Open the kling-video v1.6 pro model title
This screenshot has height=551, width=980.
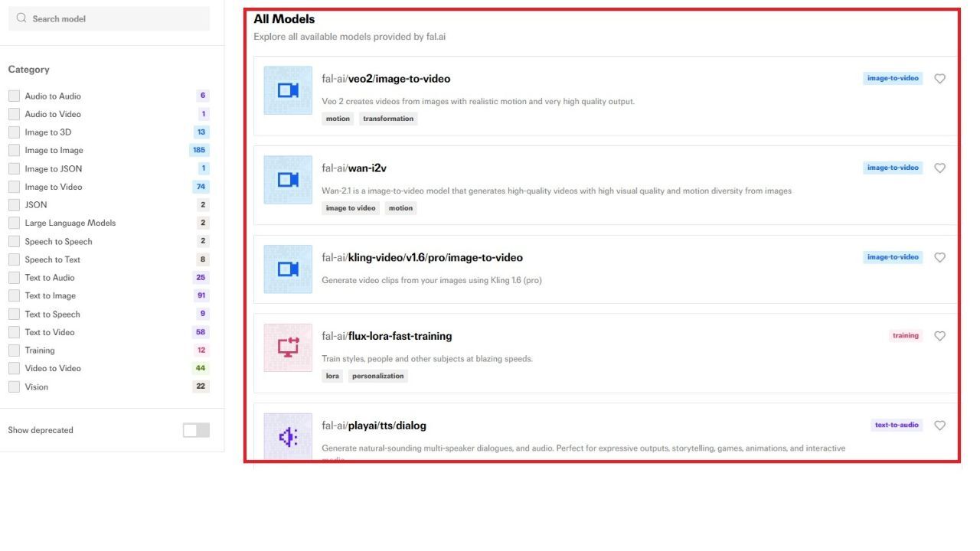click(422, 258)
